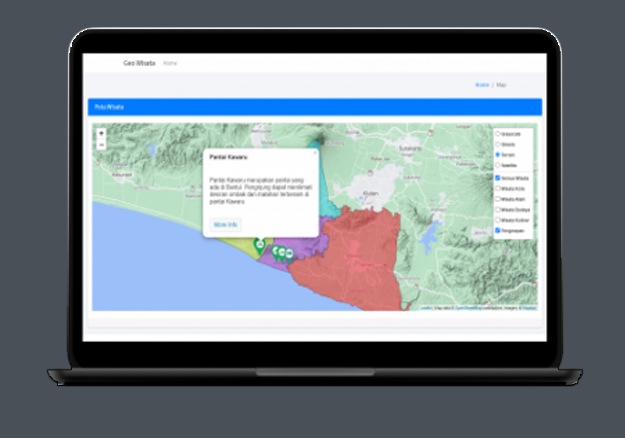The height and width of the screenshot is (438, 625).
Task: Close the Pantai Kawaru popup
Action: [314, 153]
